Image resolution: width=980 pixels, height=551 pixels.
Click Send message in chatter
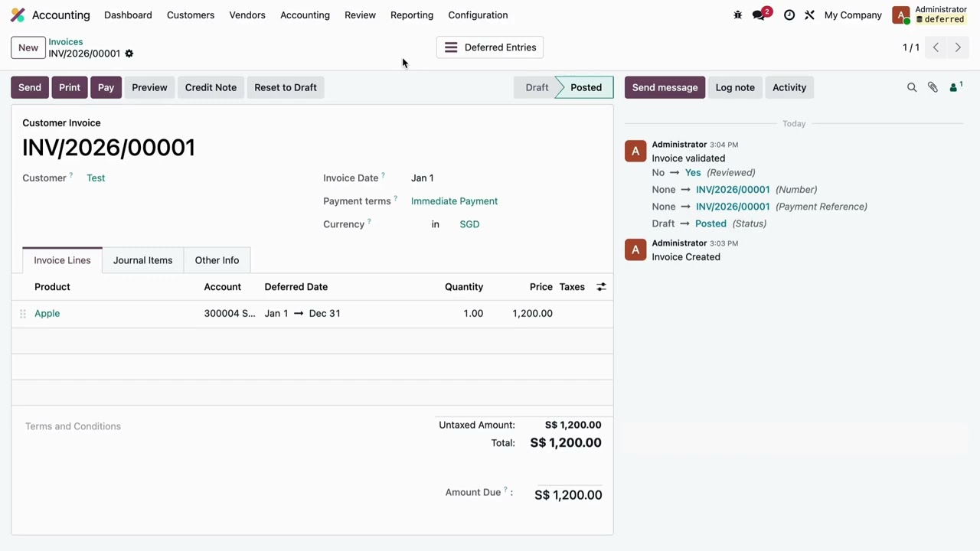tap(665, 87)
